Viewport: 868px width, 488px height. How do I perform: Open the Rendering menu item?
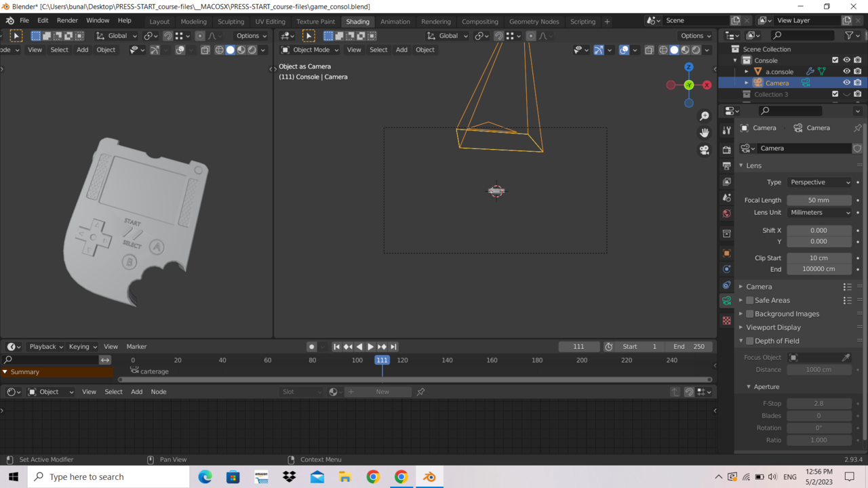pyautogui.click(x=436, y=21)
